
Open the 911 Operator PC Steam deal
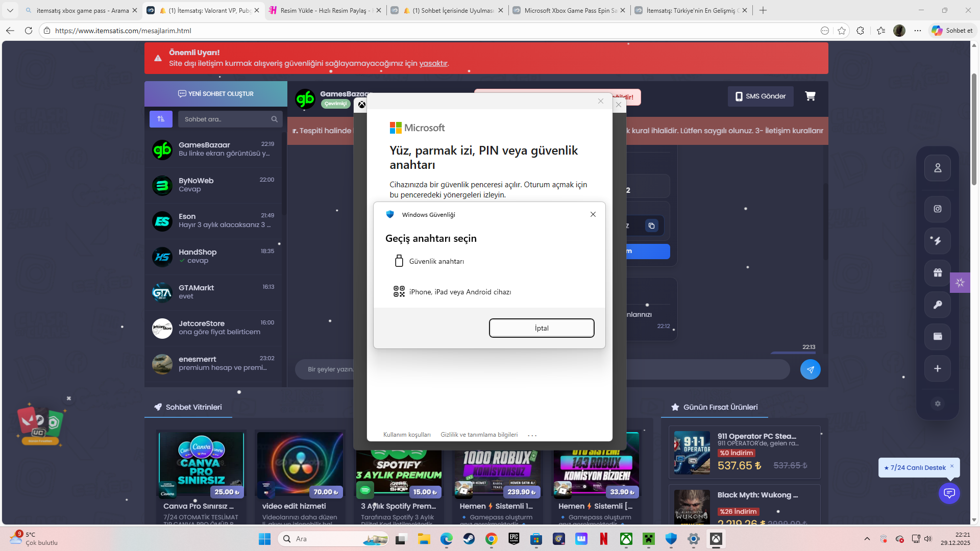(745, 453)
